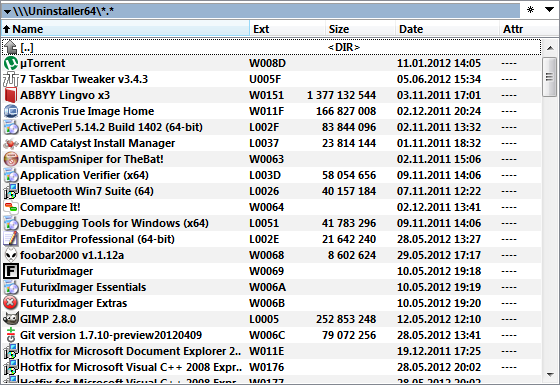Select EmEditor Professional (64-bit) entry
Viewport: 560px width, 385px height.
pos(98,239)
